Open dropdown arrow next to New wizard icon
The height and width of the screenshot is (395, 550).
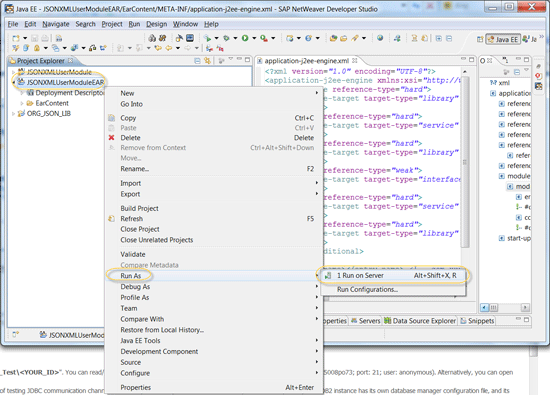coord(25,38)
